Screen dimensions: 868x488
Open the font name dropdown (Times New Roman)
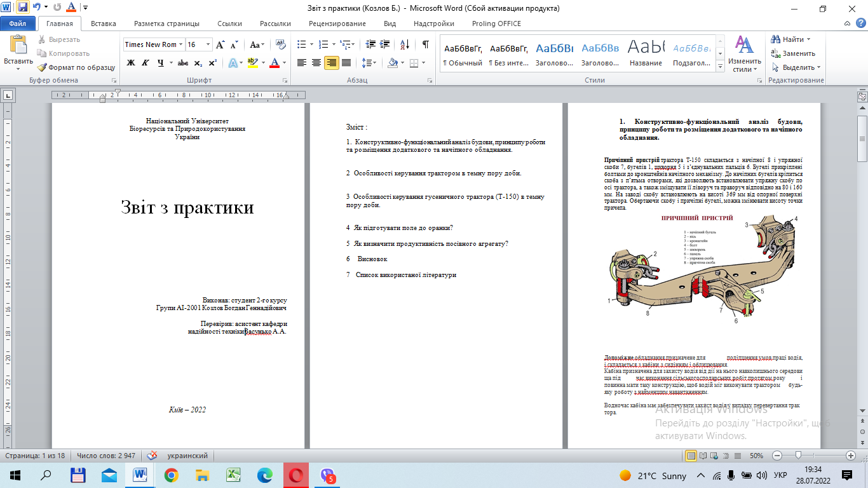coord(181,44)
